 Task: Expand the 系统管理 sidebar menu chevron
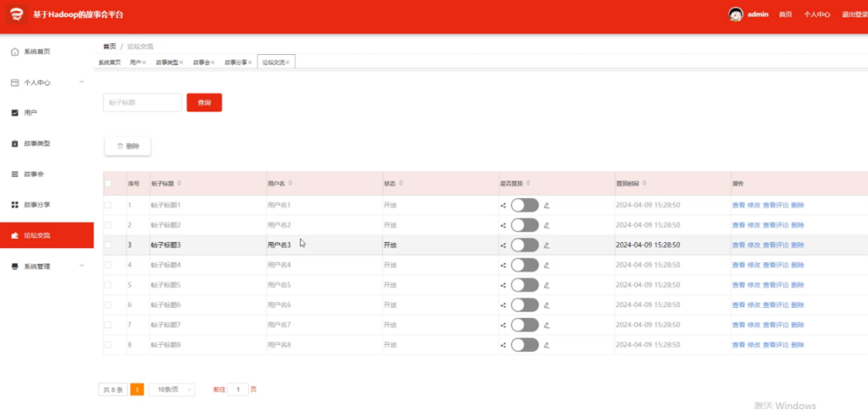tap(82, 266)
